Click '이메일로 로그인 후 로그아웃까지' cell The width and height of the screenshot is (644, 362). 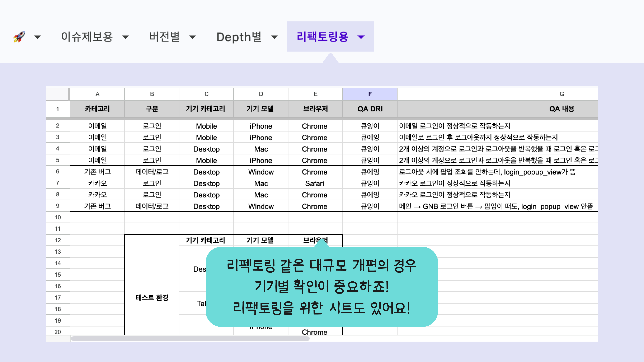tap(498, 137)
